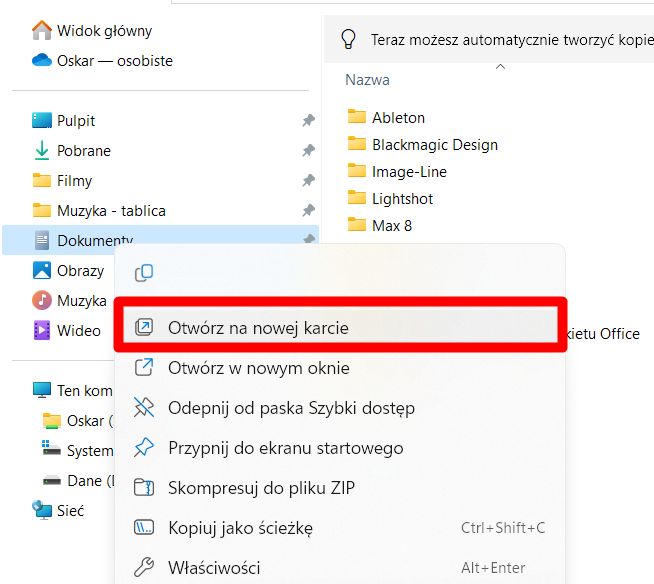654x584 pixels.
Task: Select Otwórz na nowej karcie
Action: click(258, 328)
